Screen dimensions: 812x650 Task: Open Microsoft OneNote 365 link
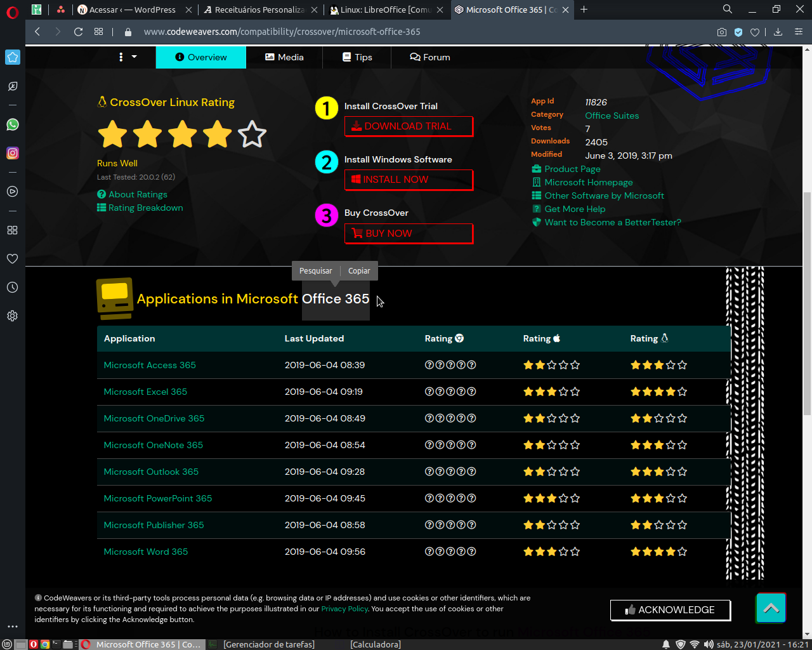pos(154,445)
